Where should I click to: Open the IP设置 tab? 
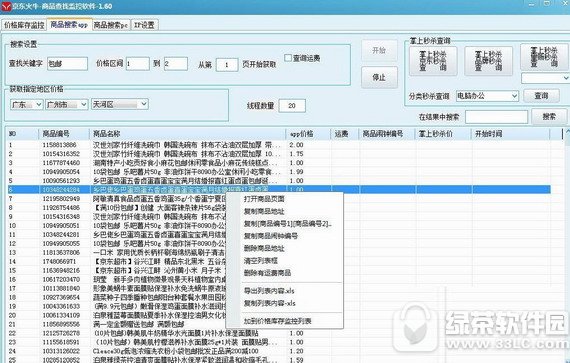pyautogui.click(x=144, y=25)
